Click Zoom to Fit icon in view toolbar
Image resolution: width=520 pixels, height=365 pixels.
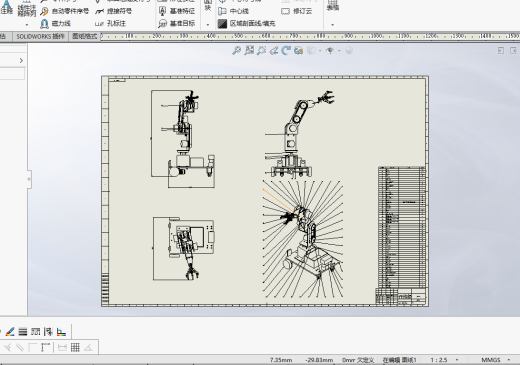[x=237, y=51]
